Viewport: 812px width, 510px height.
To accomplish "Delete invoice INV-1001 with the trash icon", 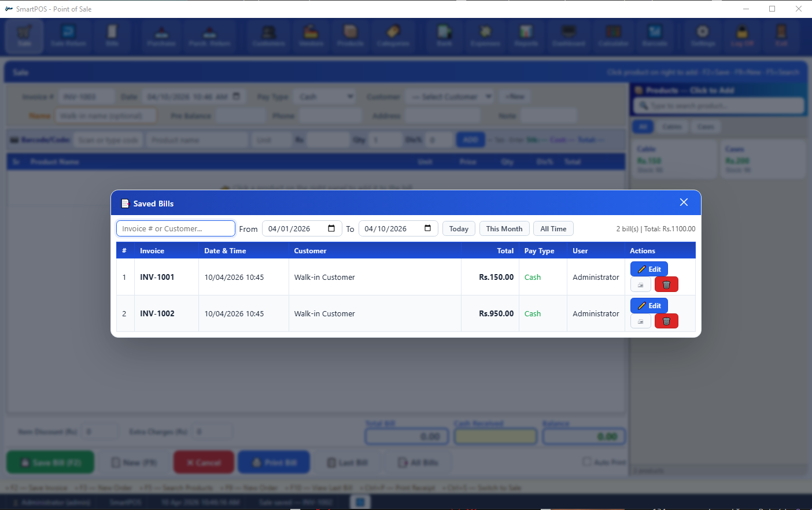I will tap(666, 284).
